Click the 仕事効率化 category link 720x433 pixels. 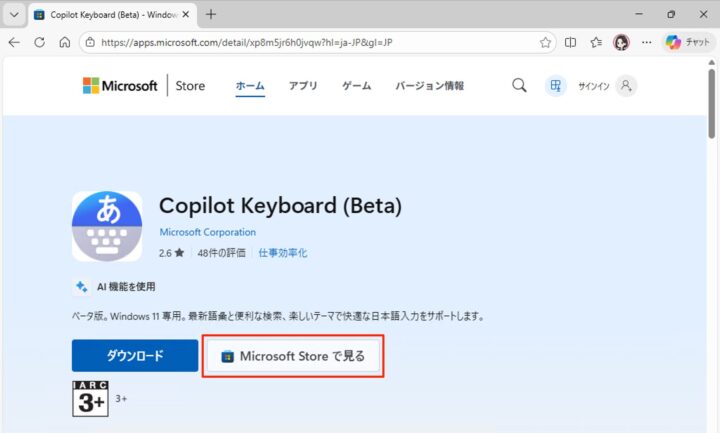click(282, 253)
